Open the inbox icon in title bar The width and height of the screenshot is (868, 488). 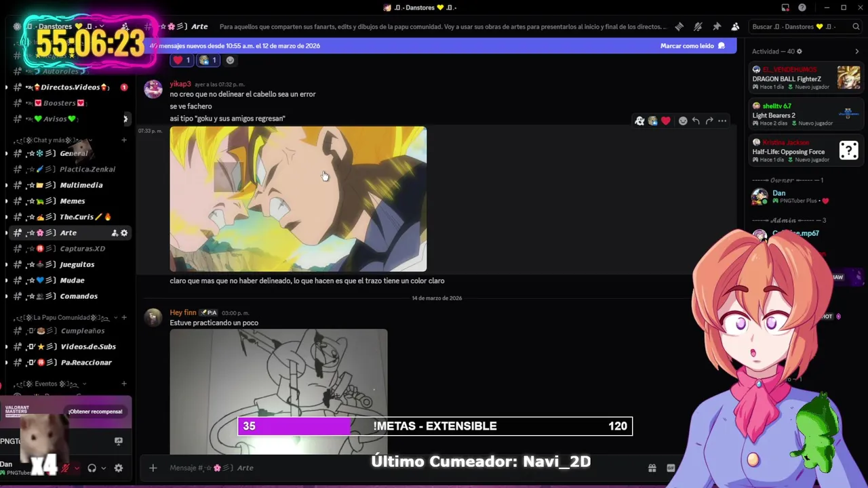[785, 7]
